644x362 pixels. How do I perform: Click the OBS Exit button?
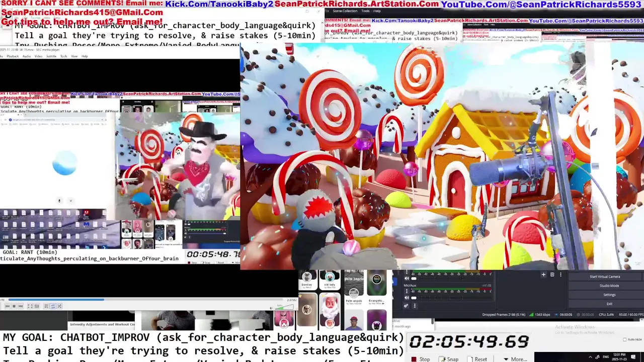tap(609, 304)
